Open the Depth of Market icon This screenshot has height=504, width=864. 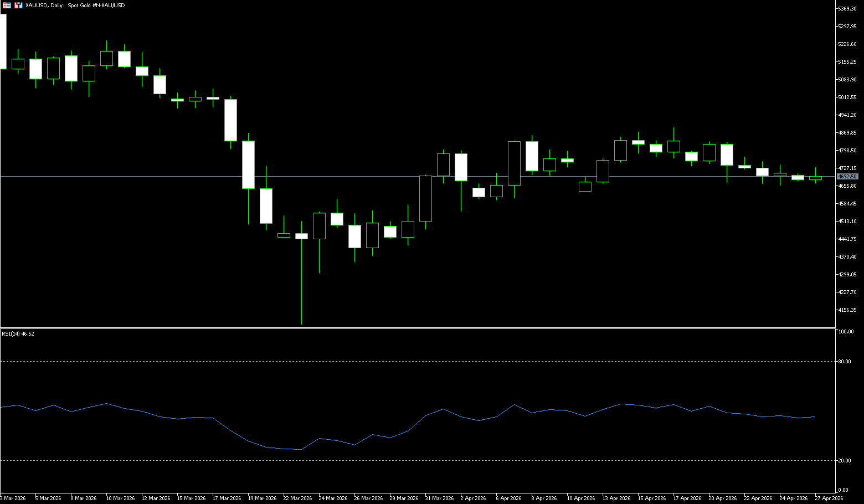18,5
